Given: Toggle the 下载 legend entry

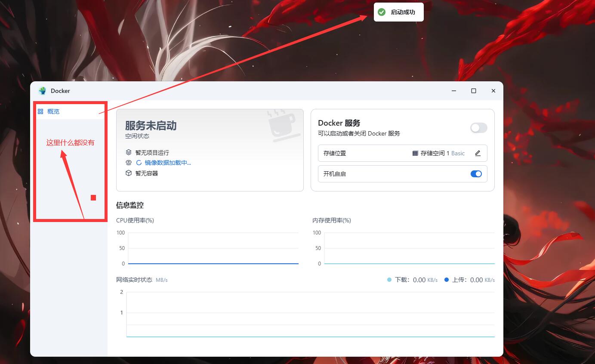Looking at the screenshot, I should click(x=412, y=280).
